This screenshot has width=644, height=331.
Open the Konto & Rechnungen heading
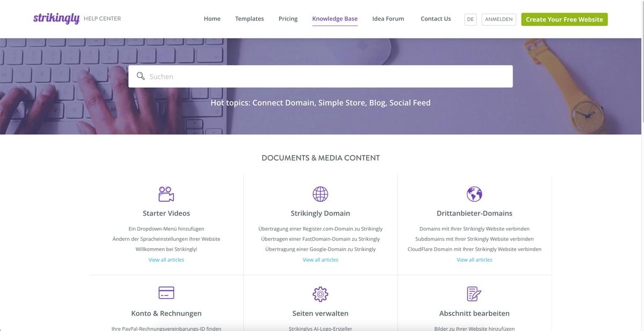pyautogui.click(x=166, y=313)
